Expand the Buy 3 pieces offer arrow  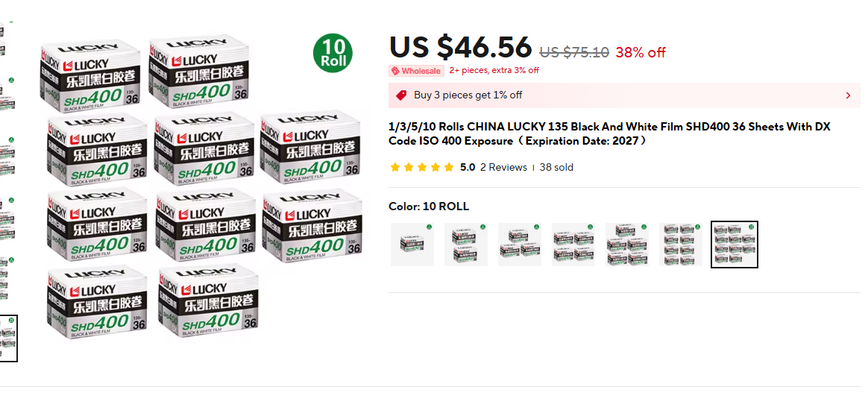848,95
